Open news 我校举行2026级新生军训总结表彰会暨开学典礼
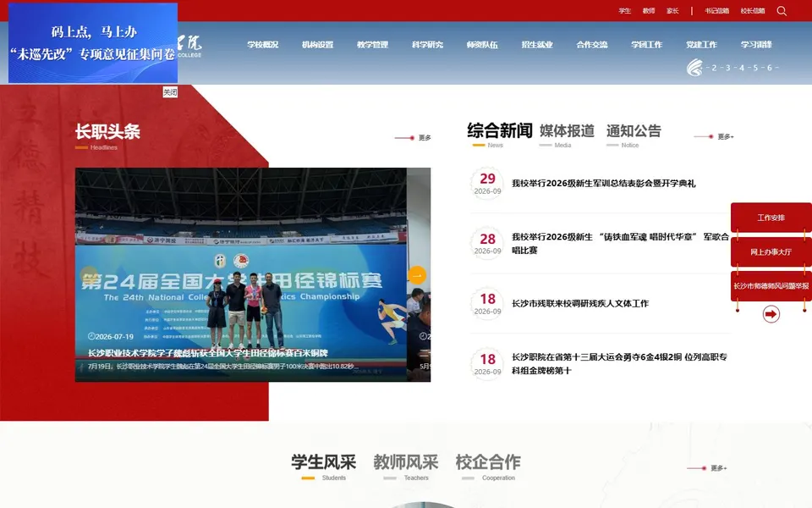The width and height of the screenshot is (812, 508). (x=603, y=183)
